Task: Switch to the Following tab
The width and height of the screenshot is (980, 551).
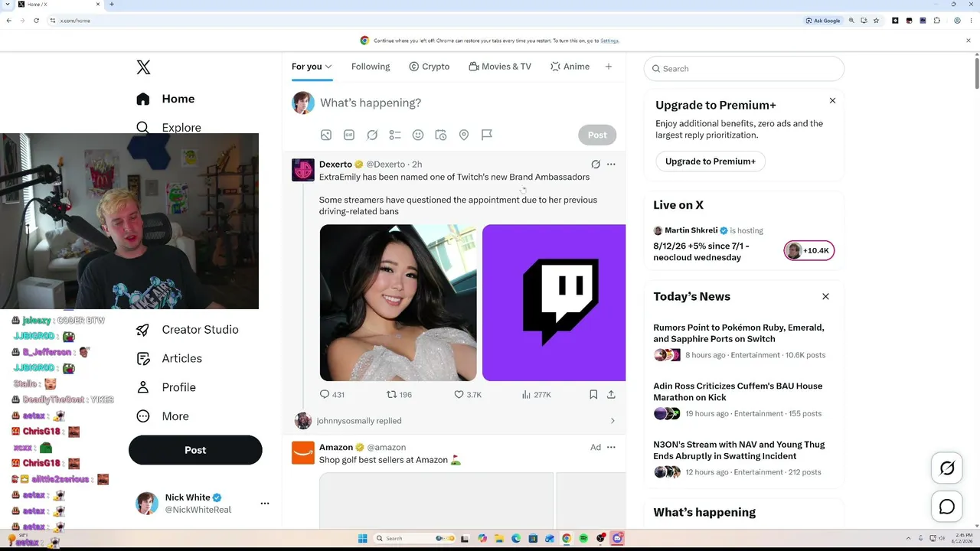Action: click(x=371, y=67)
